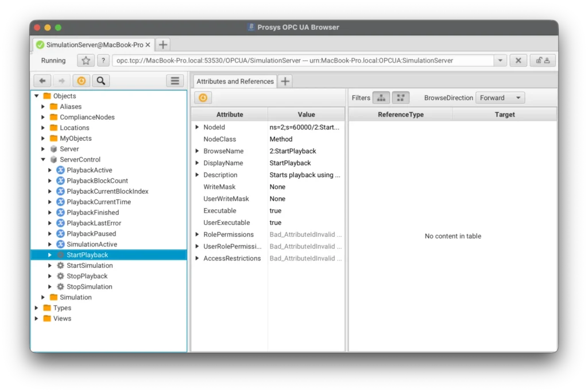Open the hamburger menu above the tree
Screen dimensions: 588x392
pyautogui.click(x=175, y=80)
